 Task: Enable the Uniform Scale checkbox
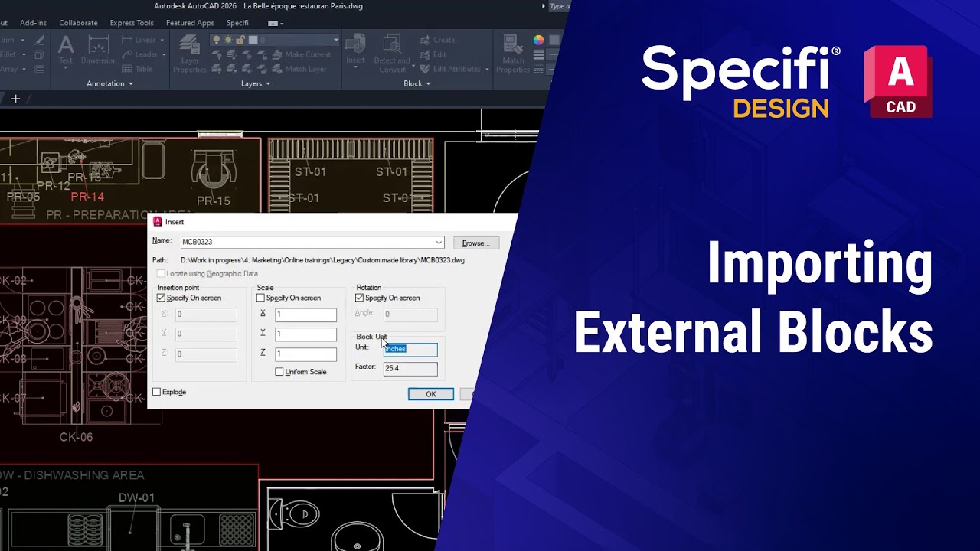click(x=279, y=372)
